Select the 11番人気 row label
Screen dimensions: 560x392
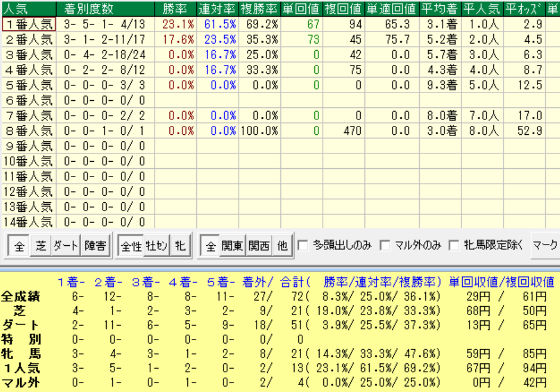click(x=29, y=176)
